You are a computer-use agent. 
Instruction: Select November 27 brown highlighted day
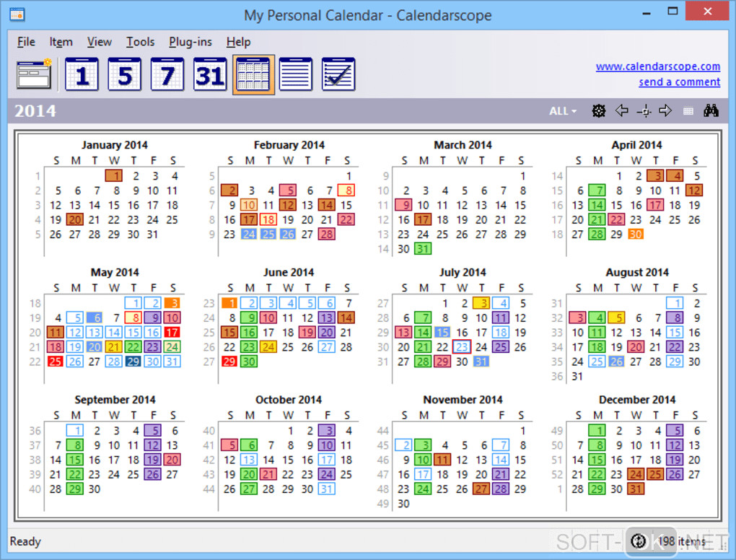pyautogui.click(x=481, y=489)
